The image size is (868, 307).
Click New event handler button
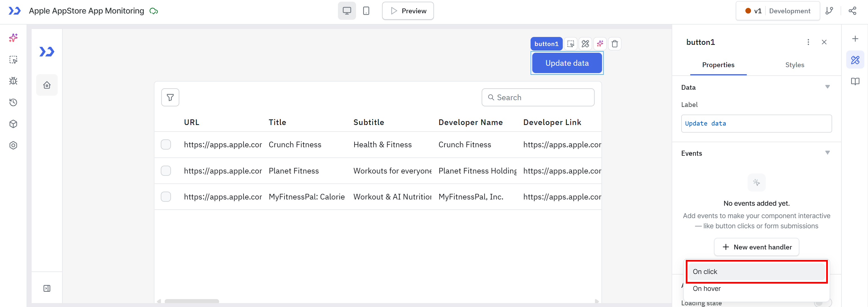pyautogui.click(x=756, y=247)
